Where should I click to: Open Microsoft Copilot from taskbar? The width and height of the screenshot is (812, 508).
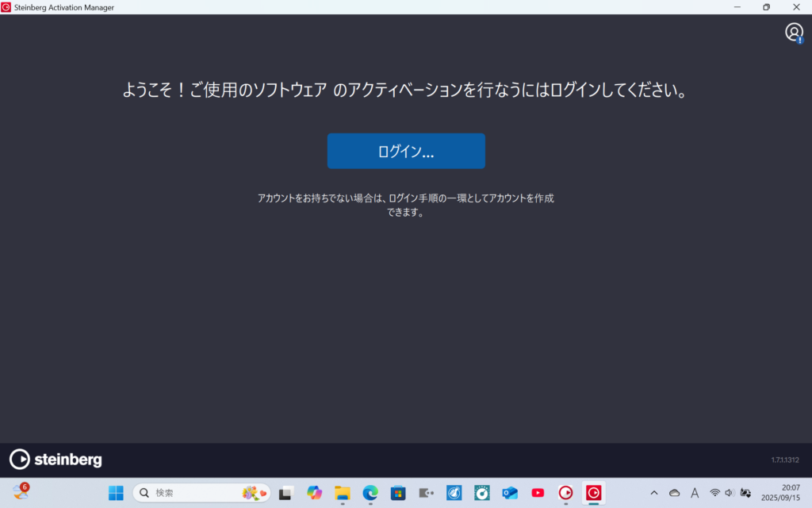tap(315, 493)
